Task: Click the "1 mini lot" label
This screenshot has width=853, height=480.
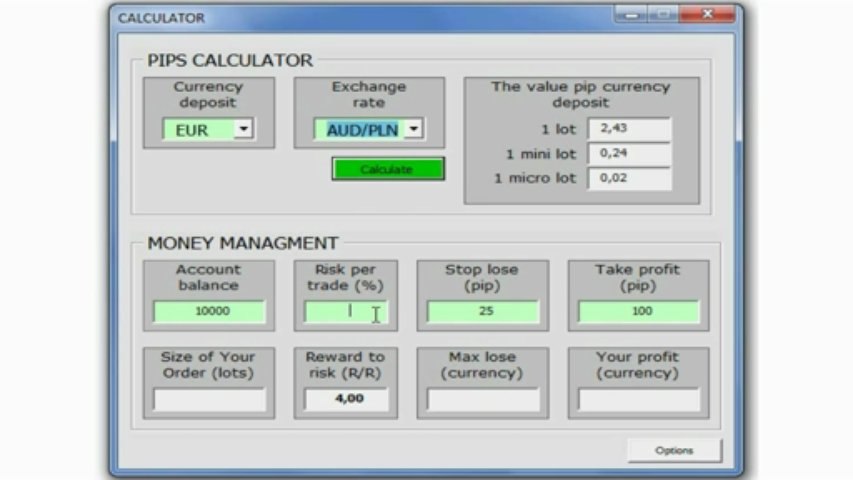Action: (541, 155)
